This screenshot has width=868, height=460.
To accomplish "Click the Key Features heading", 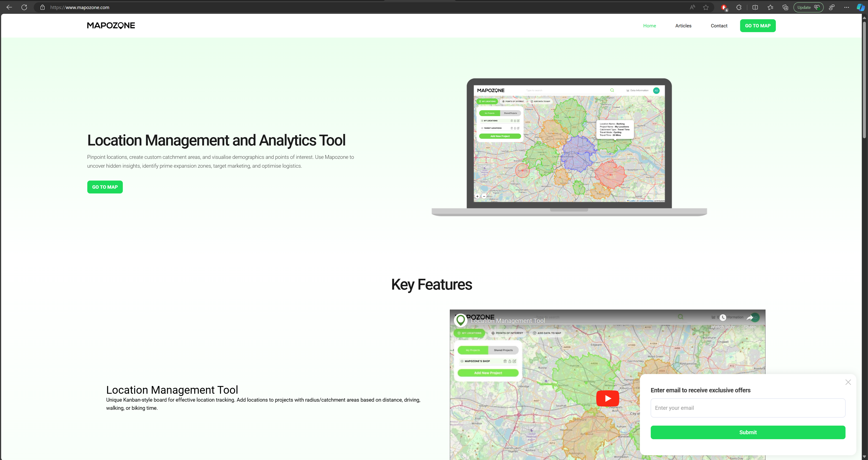I will (431, 284).
